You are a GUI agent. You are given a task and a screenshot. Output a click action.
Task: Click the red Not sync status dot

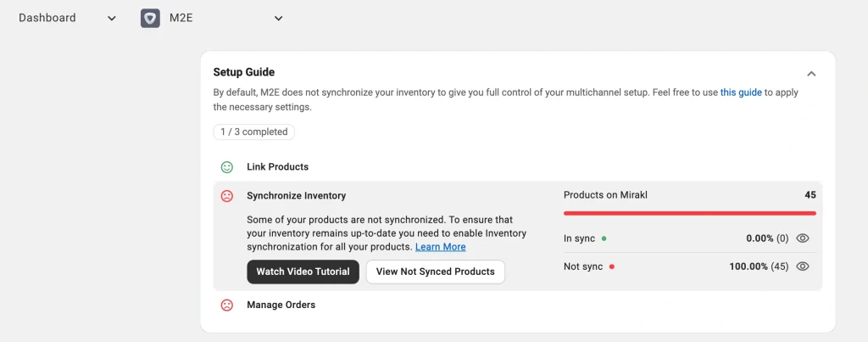(611, 266)
